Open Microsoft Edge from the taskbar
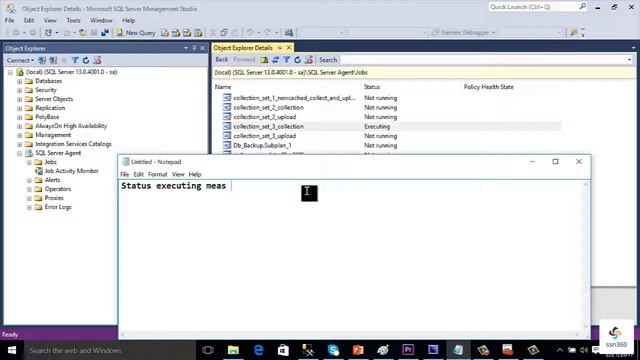Screen dimensions: 640x360 [258, 350]
